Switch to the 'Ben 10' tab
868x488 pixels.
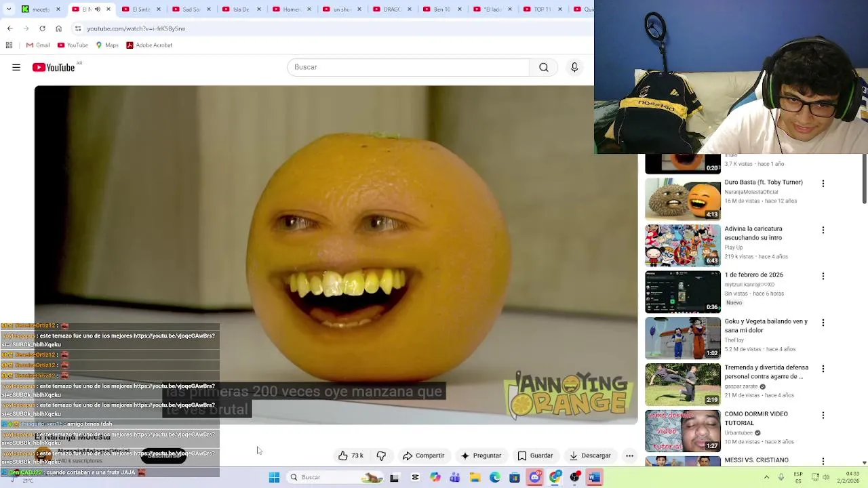(441, 9)
